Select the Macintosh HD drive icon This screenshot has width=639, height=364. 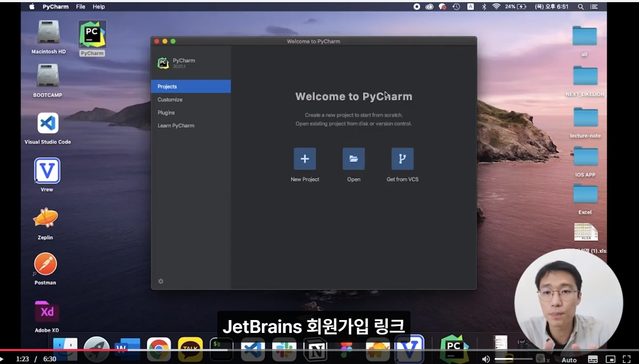coord(48,33)
